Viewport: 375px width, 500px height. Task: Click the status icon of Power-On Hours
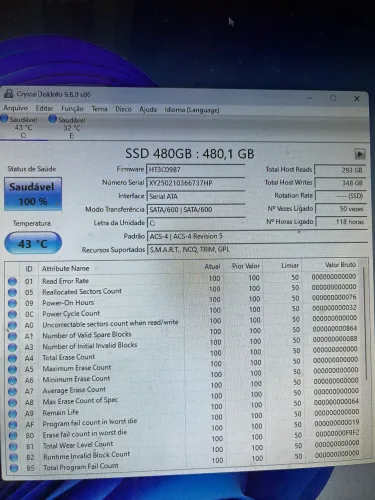pos(12,303)
